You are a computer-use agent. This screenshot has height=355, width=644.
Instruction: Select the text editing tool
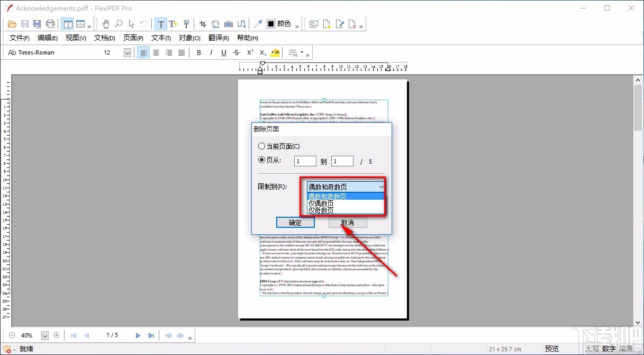(x=161, y=24)
